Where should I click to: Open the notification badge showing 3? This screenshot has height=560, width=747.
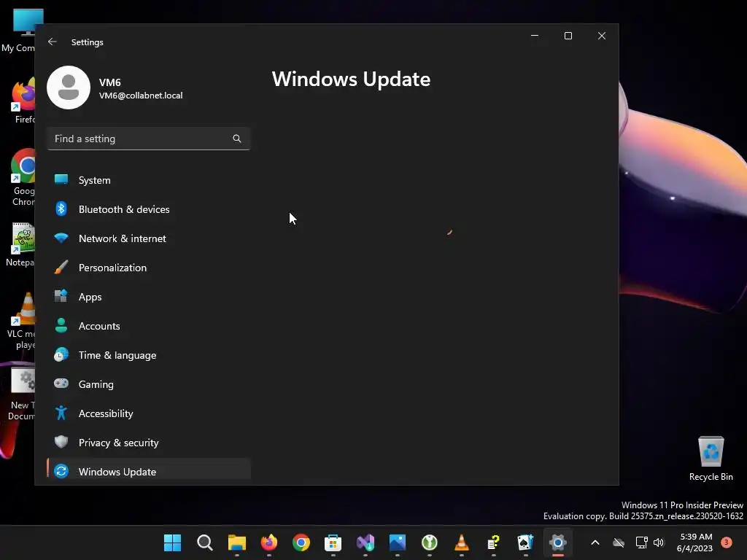pos(727,542)
